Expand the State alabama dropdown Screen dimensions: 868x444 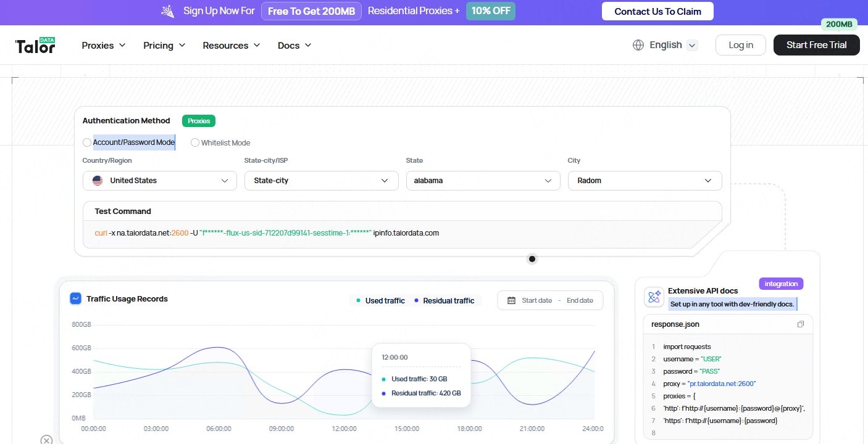483,181
